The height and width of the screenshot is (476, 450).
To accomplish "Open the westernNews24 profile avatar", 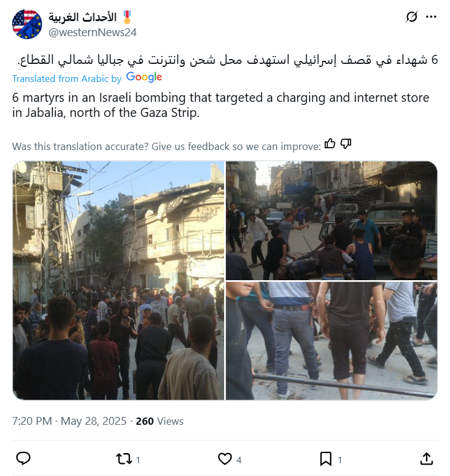I will (x=27, y=24).
